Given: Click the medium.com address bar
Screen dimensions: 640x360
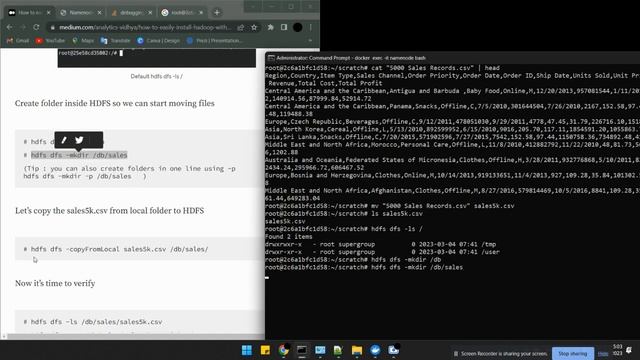Looking at the screenshot, I should tap(145, 27).
